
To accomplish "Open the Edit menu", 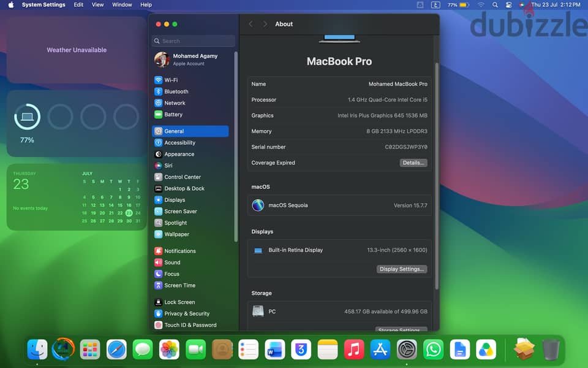I will [78, 5].
